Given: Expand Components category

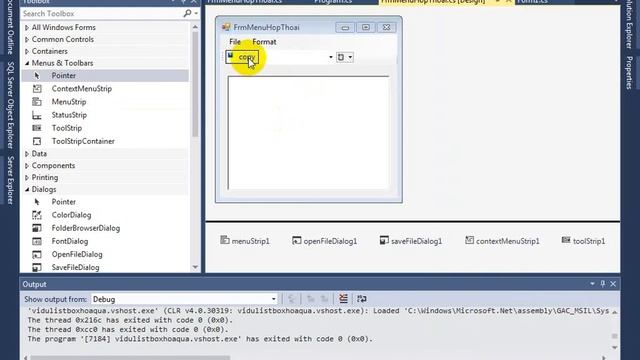Looking at the screenshot, I should [27, 165].
